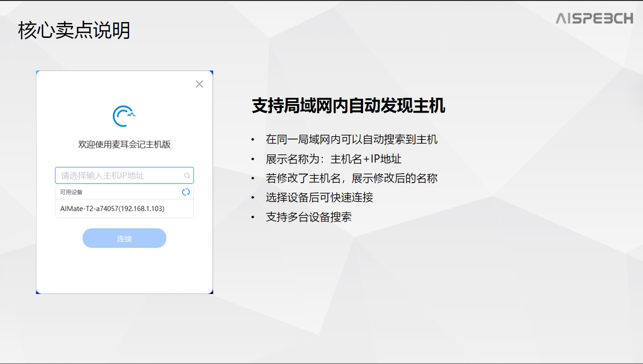
Task: Click the search magnifier in IP field
Action: [187, 176]
